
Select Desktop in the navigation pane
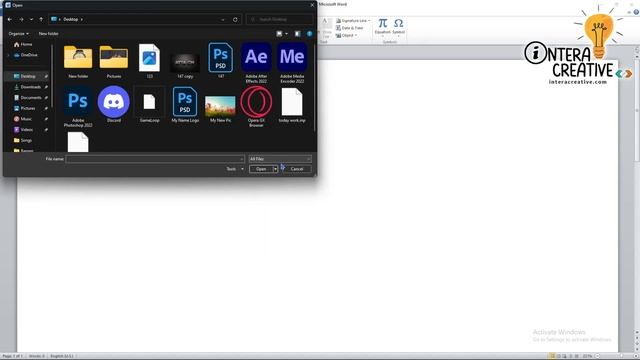click(28, 76)
